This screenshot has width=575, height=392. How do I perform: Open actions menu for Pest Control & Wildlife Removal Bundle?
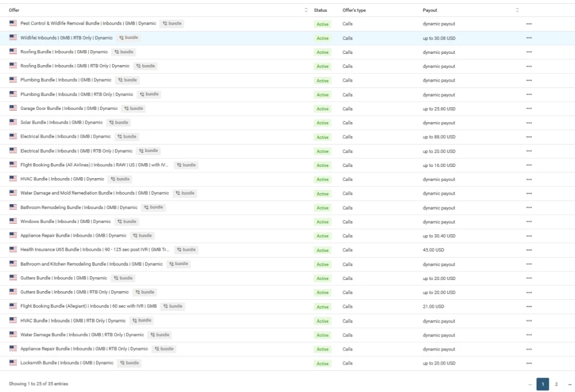(x=529, y=24)
